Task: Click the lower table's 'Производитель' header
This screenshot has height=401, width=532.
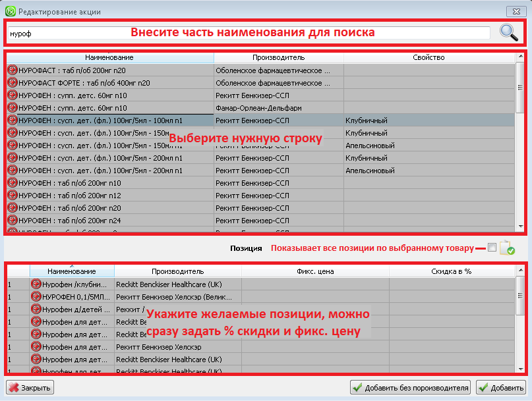Action: tap(178, 271)
